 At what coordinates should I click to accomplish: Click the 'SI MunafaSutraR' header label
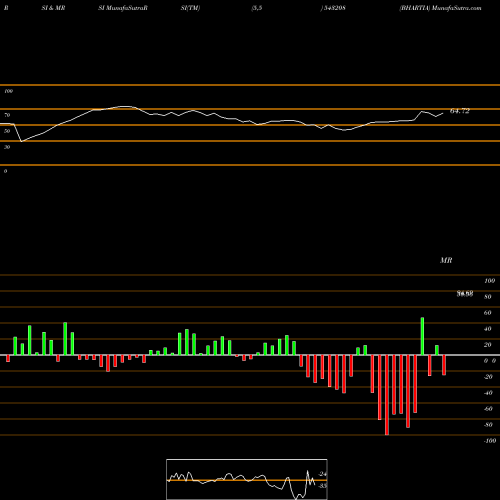tap(123, 8)
